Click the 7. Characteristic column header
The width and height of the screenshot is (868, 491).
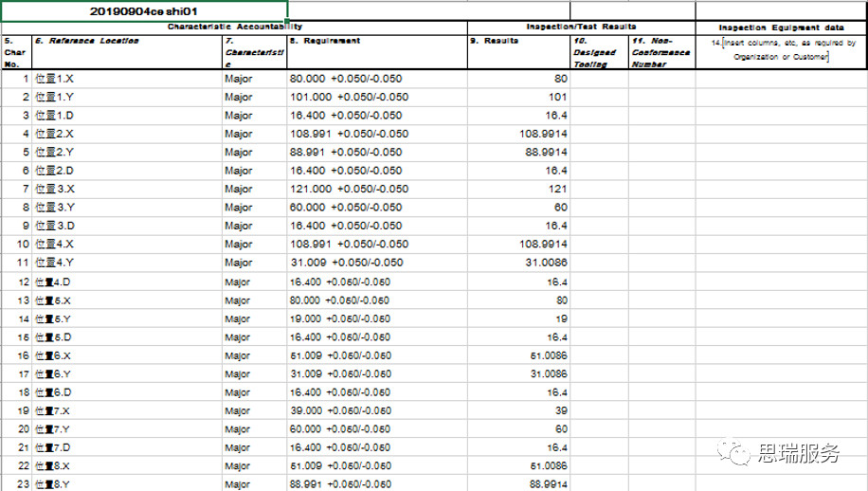click(x=254, y=52)
